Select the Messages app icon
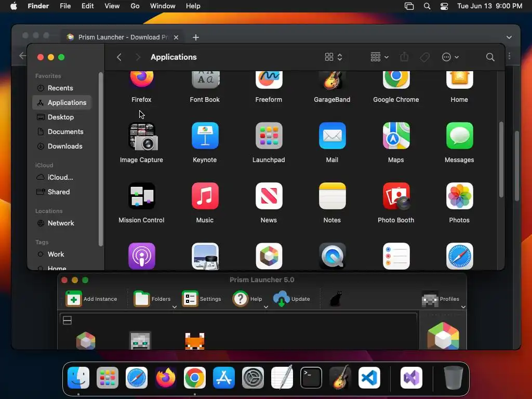This screenshot has width=532, height=399. 459,136
